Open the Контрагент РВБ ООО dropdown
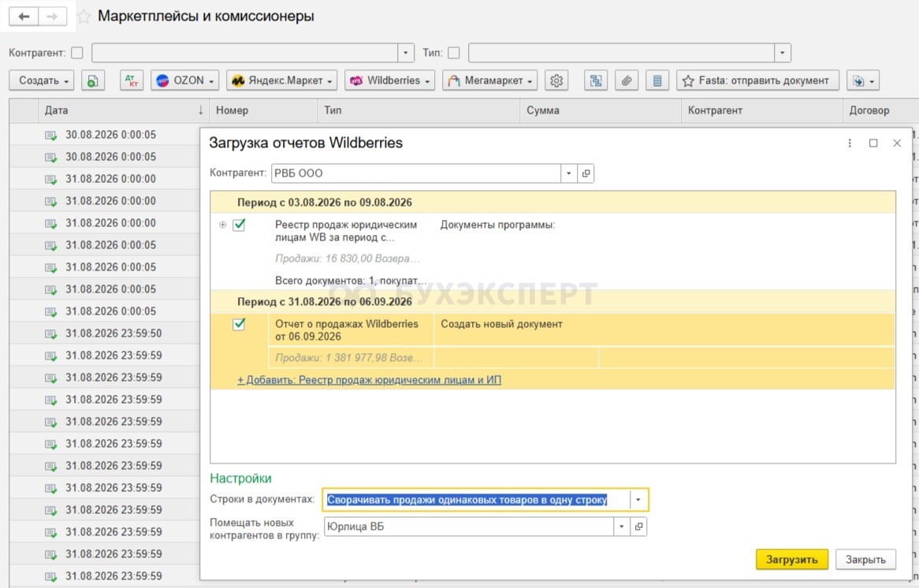The width and height of the screenshot is (919, 588). click(568, 173)
